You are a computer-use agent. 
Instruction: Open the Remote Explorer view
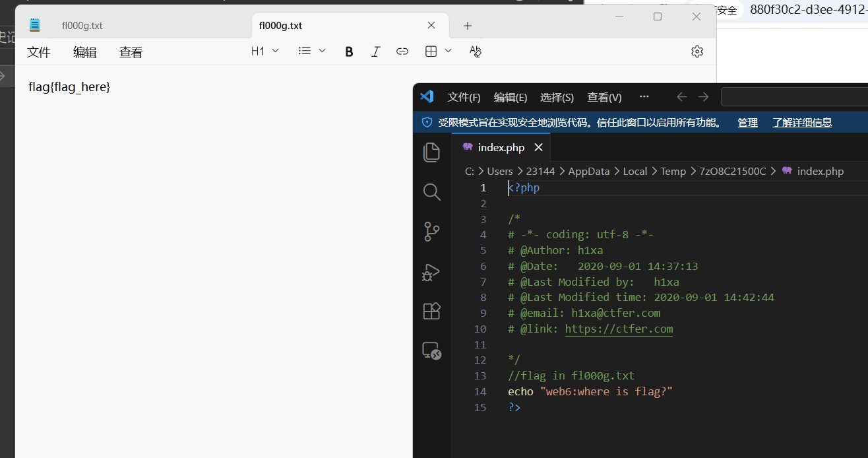click(431, 350)
